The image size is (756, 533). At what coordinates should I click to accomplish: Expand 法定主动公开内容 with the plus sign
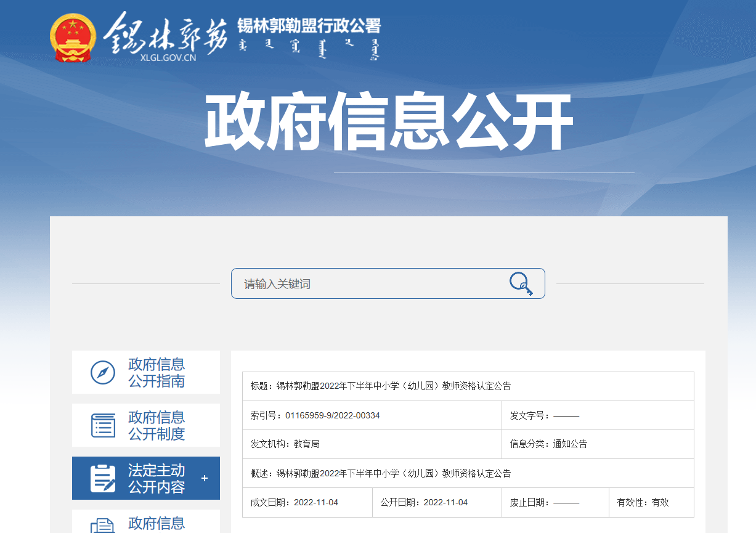point(205,479)
